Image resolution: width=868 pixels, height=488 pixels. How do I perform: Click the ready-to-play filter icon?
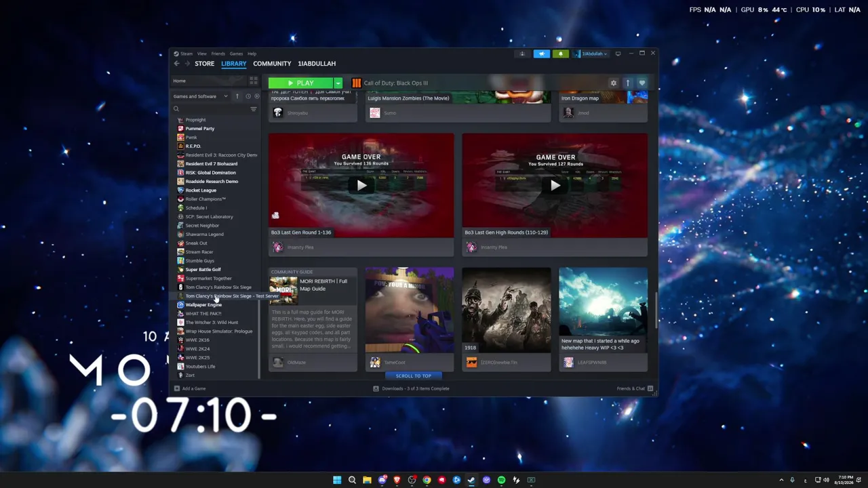pos(256,96)
